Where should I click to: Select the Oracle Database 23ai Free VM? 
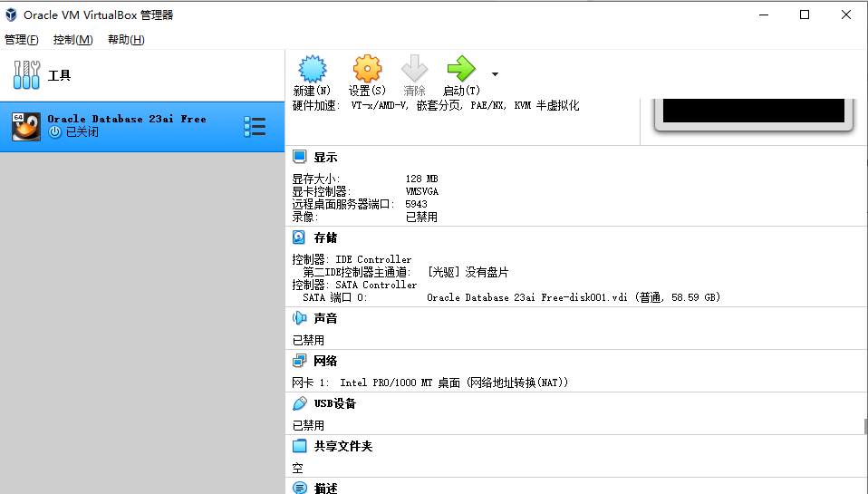tap(142, 127)
